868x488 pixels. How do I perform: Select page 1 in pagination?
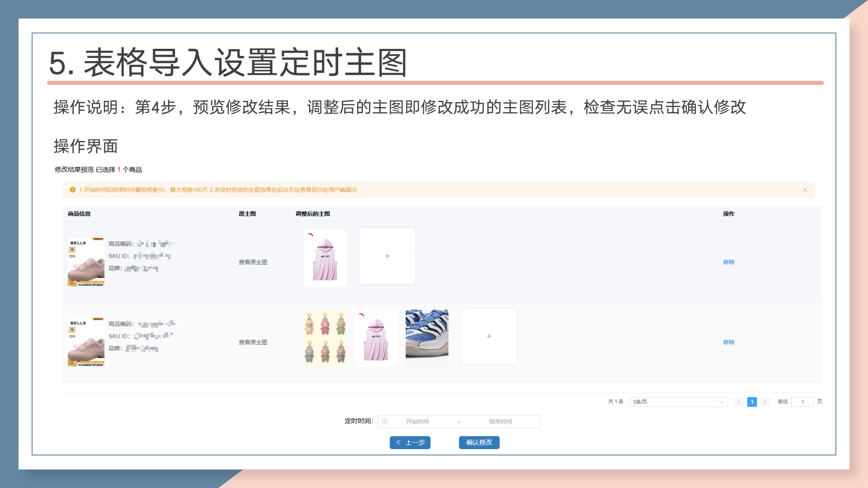(x=752, y=402)
